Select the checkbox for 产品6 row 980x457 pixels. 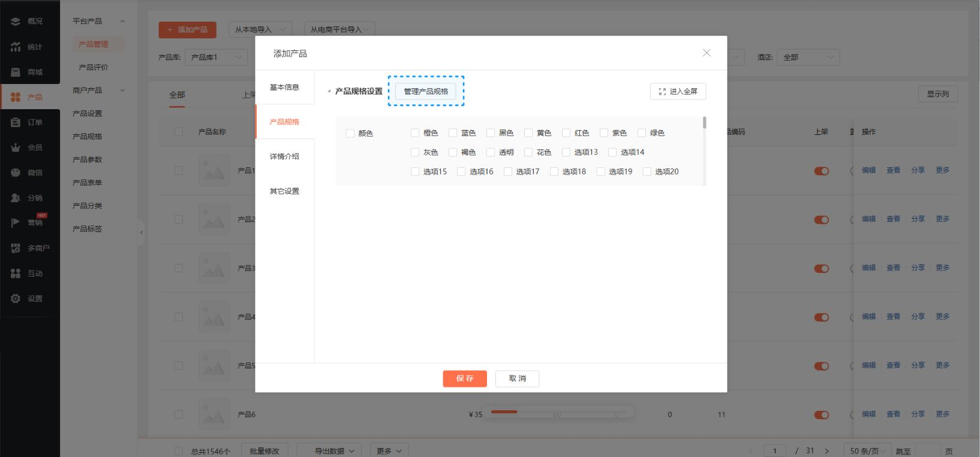[x=179, y=414]
